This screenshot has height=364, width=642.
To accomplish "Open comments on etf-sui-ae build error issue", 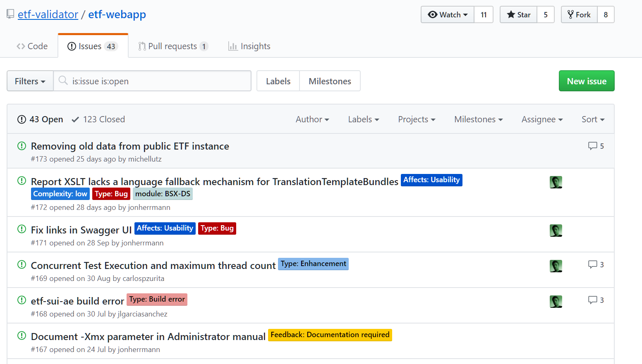I will point(596,300).
